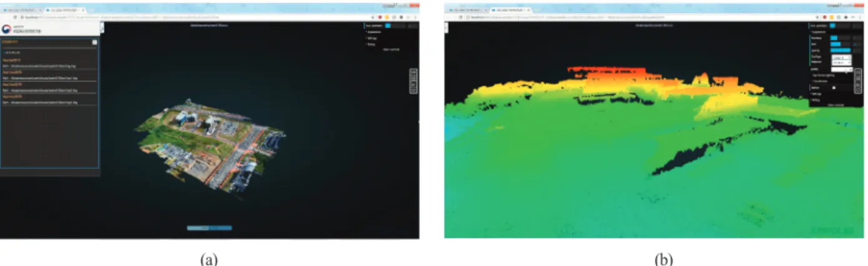
Task: Adjust the widest blue slider under Appearance in (b)
Action: (x=841, y=50)
